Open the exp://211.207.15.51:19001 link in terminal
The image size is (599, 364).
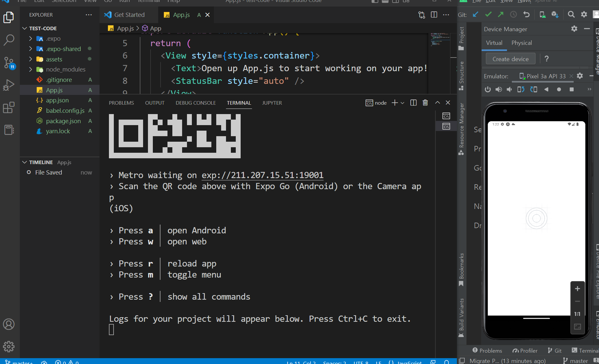(x=262, y=175)
